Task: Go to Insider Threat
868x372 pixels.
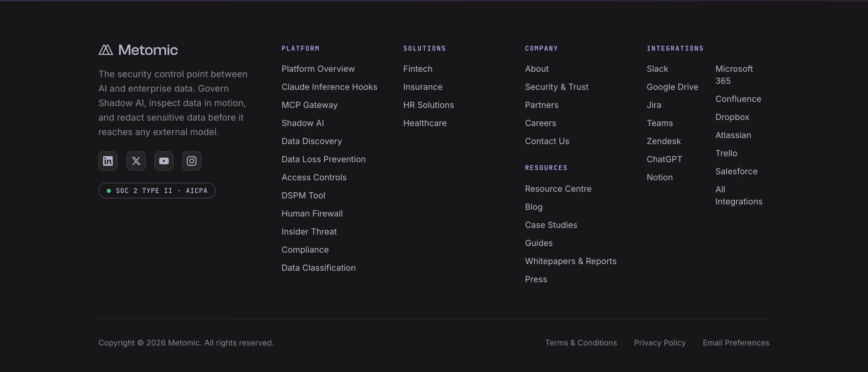Action: click(309, 232)
